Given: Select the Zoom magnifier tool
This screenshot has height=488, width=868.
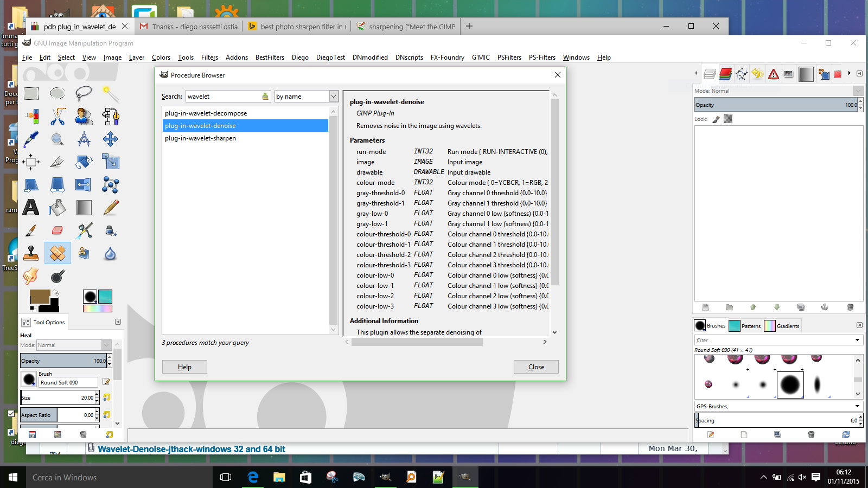Looking at the screenshot, I should click(x=58, y=139).
